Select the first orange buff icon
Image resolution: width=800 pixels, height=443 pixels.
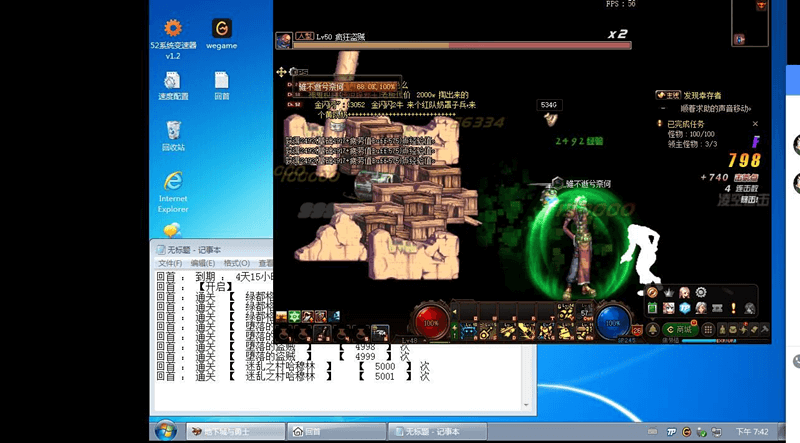tap(282, 316)
